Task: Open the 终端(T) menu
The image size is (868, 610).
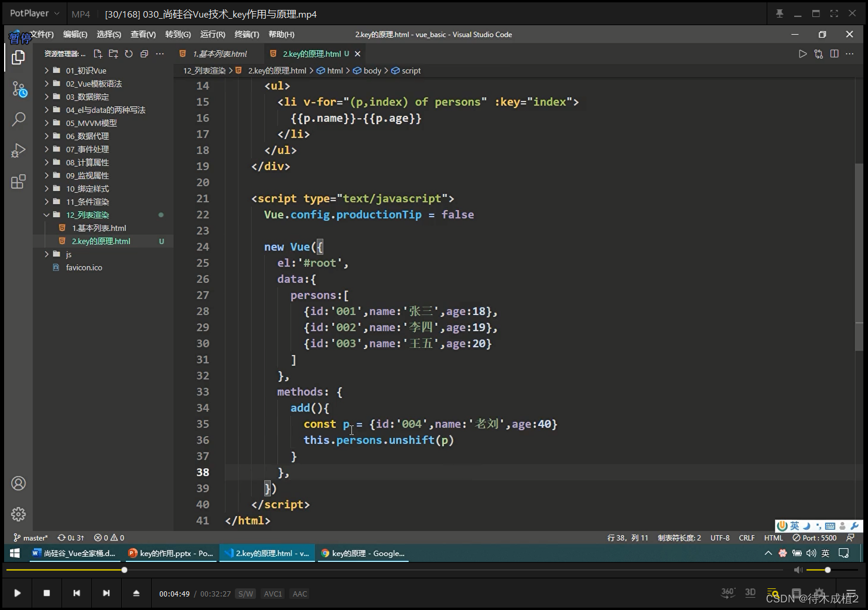Action: click(247, 35)
